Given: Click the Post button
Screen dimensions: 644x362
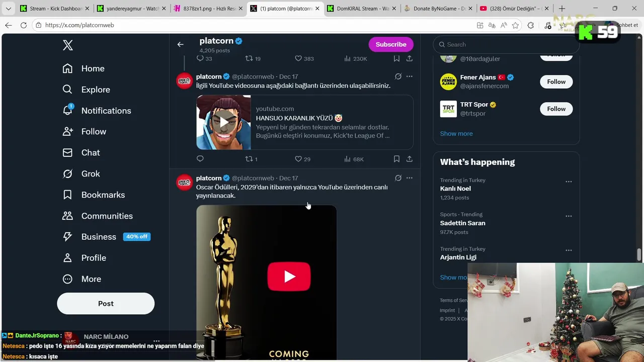Looking at the screenshot, I should click(106, 304).
